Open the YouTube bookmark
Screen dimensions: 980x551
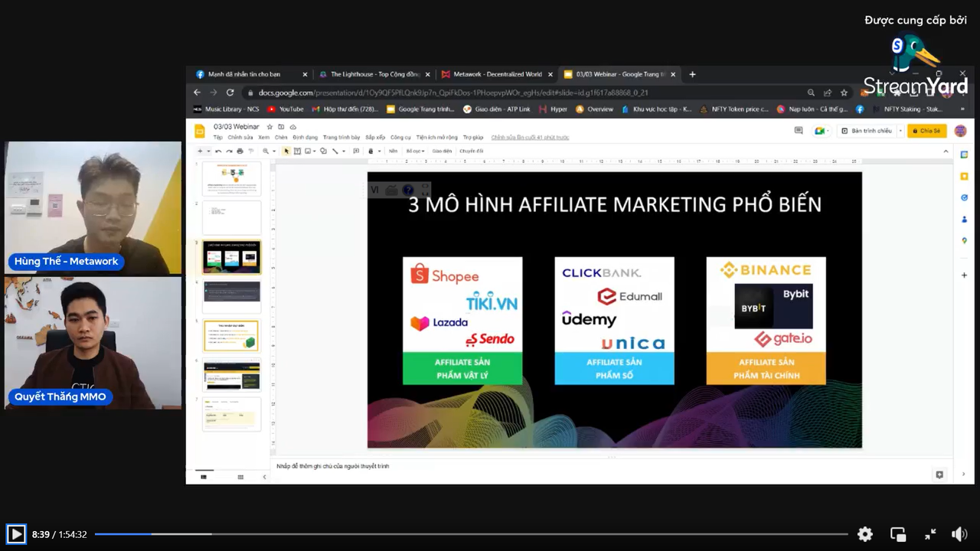pos(286,109)
